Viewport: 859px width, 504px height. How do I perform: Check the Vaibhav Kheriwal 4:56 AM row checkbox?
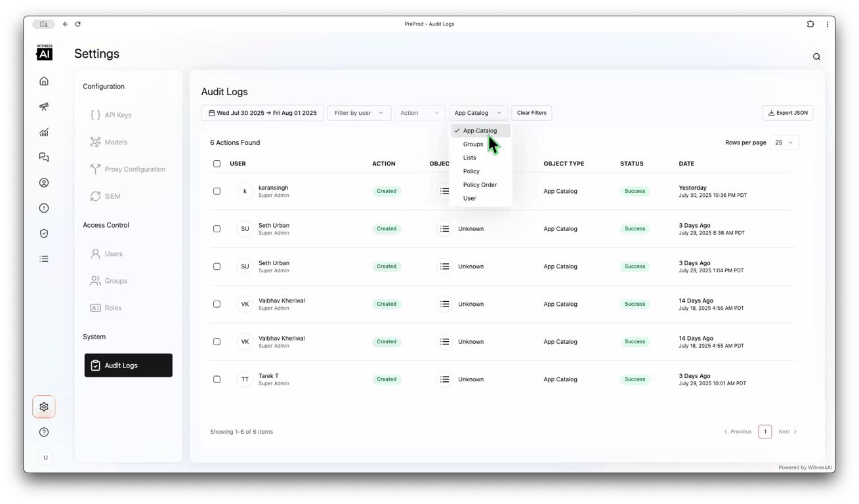coord(217,304)
